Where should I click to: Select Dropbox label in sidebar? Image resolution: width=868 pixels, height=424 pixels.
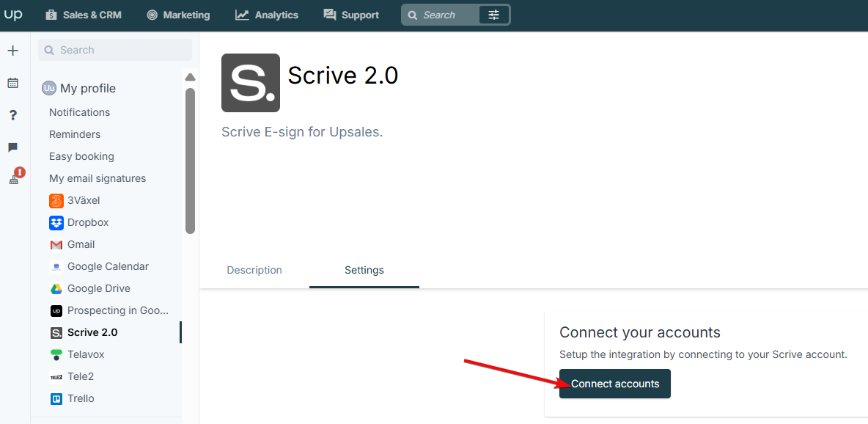[88, 222]
